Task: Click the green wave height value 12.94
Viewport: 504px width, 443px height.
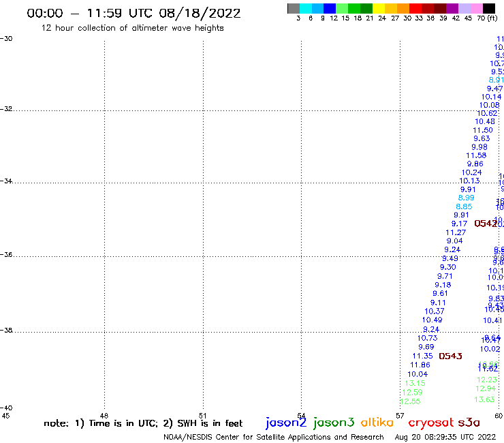Action: click(486, 388)
